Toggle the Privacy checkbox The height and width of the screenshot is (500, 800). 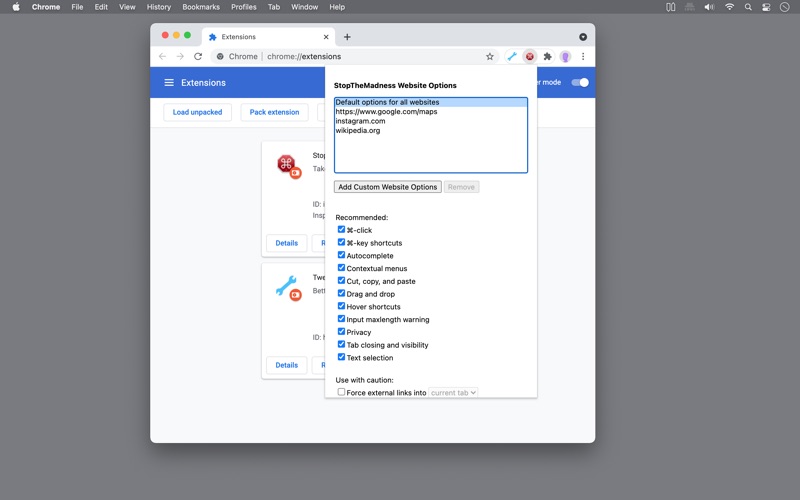341,332
